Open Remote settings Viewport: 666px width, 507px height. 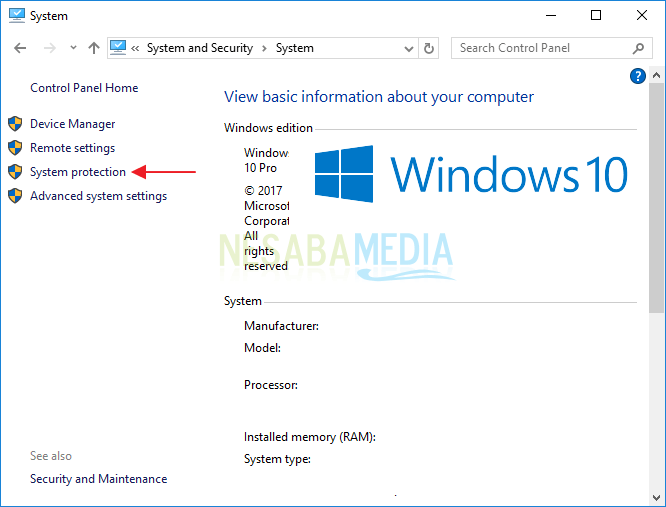73,148
